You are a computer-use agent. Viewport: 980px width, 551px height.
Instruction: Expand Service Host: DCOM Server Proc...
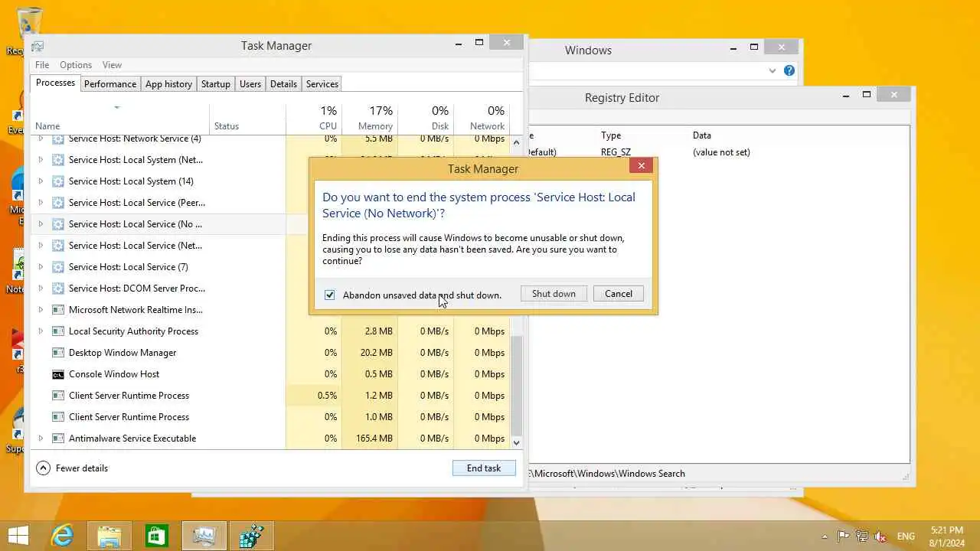(41, 289)
